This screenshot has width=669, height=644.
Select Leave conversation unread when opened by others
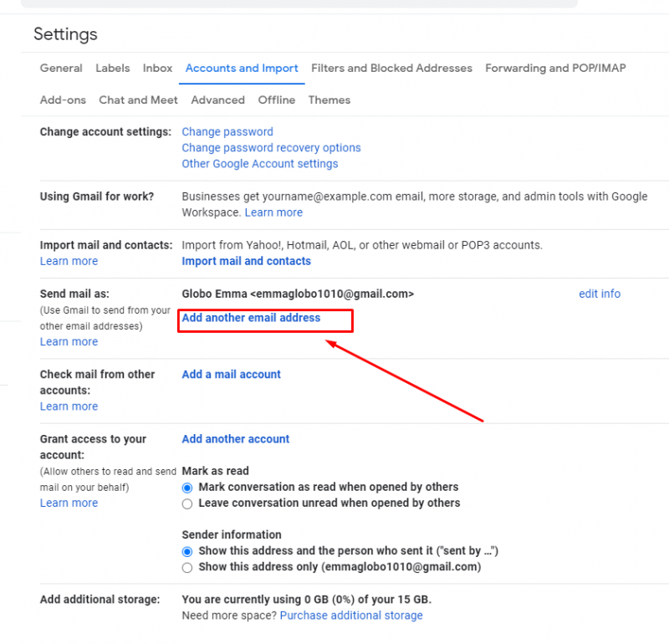(187, 503)
